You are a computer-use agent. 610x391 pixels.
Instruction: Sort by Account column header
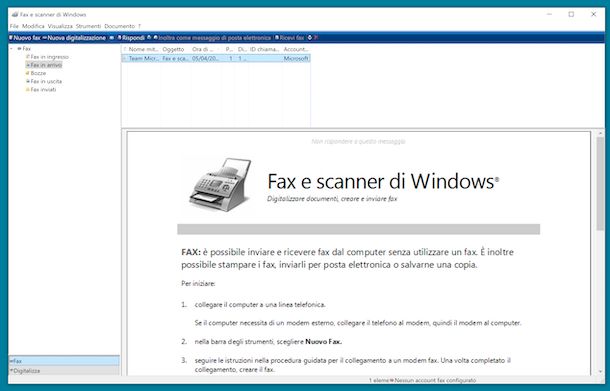click(x=296, y=49)
